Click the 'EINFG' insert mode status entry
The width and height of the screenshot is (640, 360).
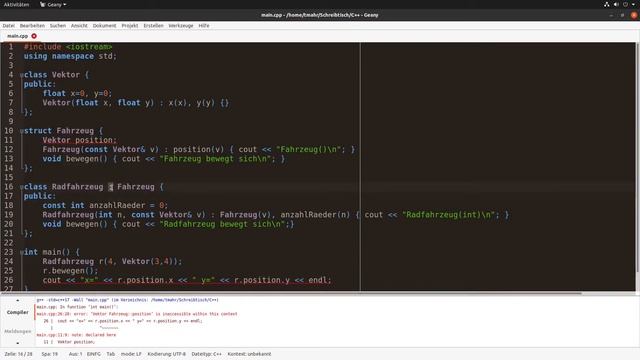[x=94, y=354]
